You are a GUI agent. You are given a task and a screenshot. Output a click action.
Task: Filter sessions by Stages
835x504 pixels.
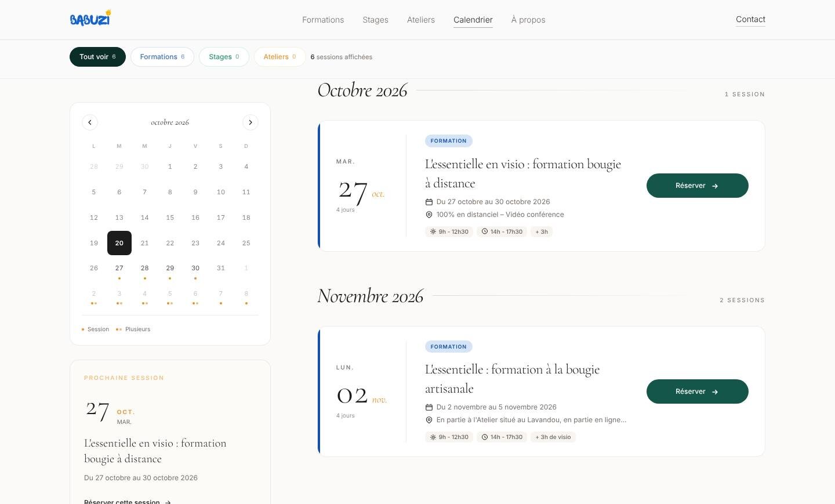224,57
